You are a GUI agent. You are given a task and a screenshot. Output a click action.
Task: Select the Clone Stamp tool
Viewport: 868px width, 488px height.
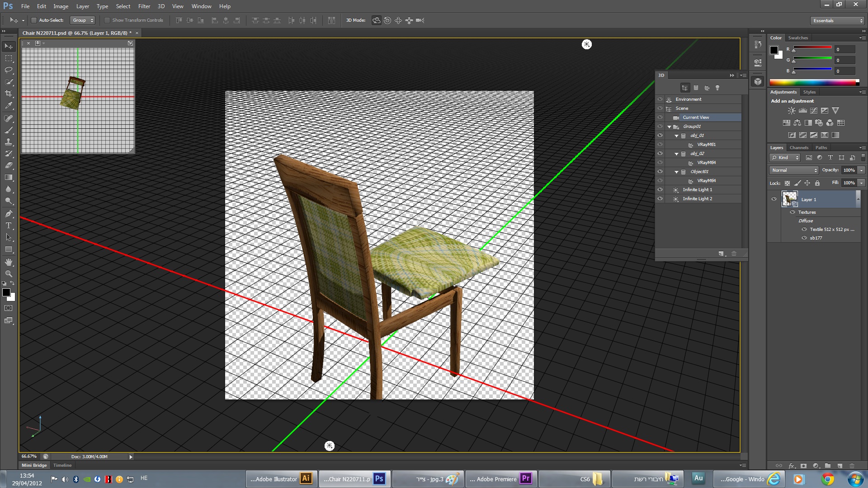[x=9, y=142]
